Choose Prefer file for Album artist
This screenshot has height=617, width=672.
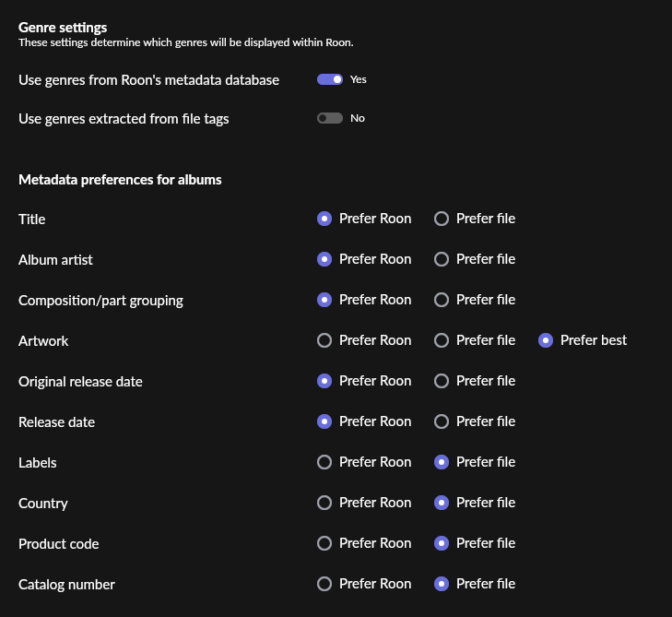tap(442, 259)
